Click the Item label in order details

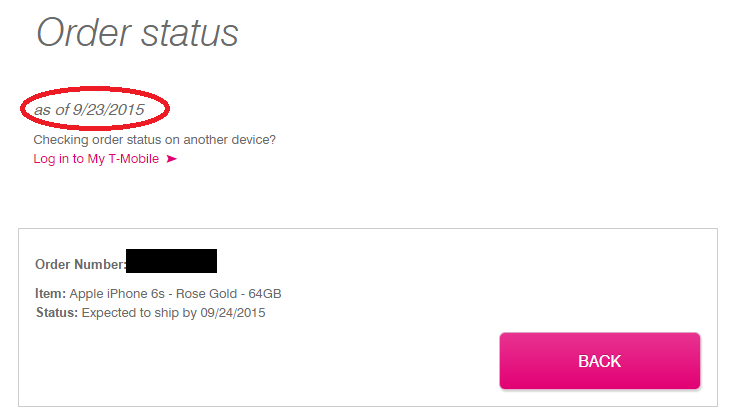(x=50, y=294)
